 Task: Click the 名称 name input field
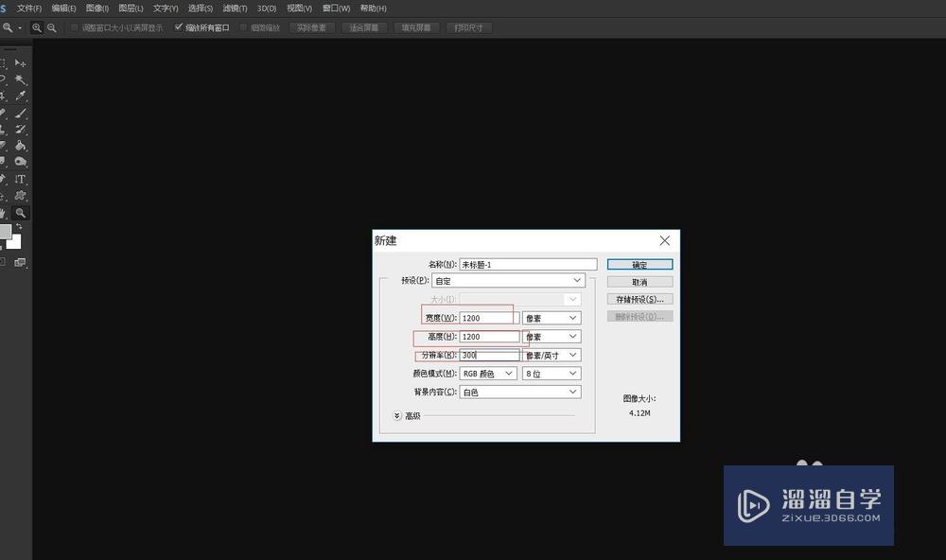[x=528, y=264]
